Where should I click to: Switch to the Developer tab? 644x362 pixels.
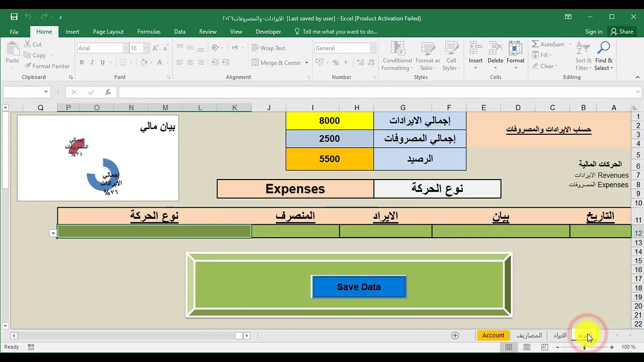[x=268, y=32]
